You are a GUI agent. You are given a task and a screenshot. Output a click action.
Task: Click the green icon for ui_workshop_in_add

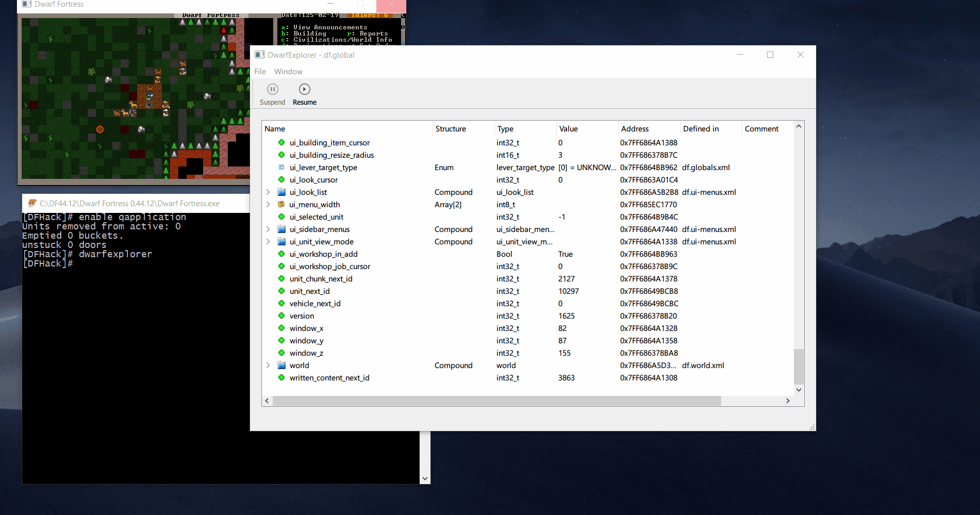281,254
